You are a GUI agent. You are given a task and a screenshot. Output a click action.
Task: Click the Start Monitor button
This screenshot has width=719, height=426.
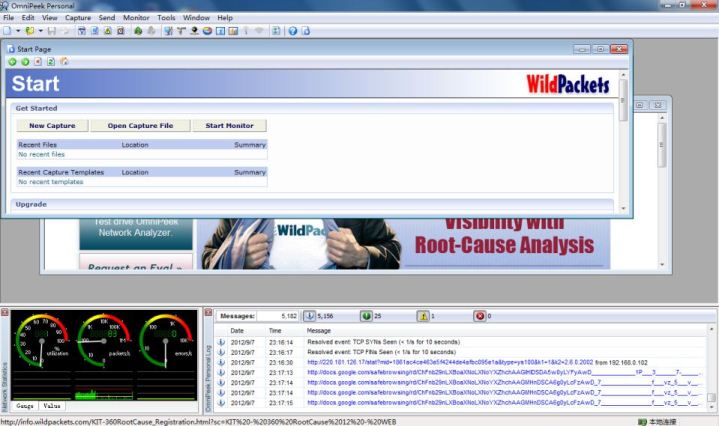229,126
